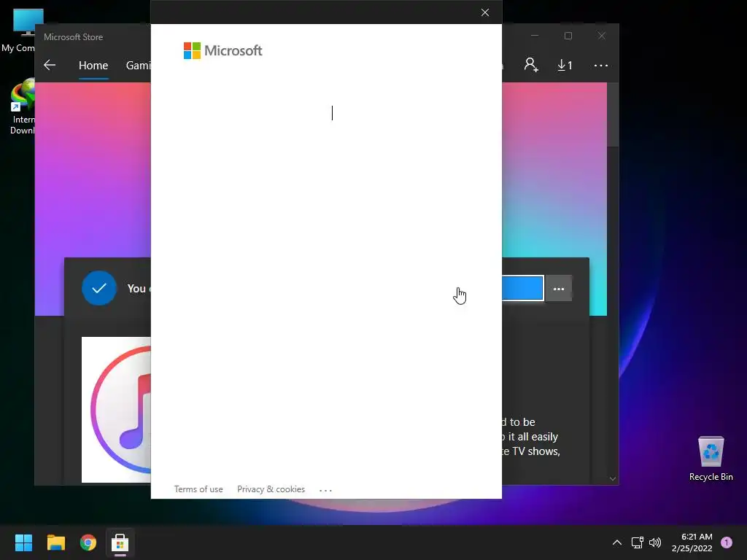Image resolution: width=747 pixels, height=560 pixels.
Task: Open File Explorer from taskbar
Action: click(55, 542)
